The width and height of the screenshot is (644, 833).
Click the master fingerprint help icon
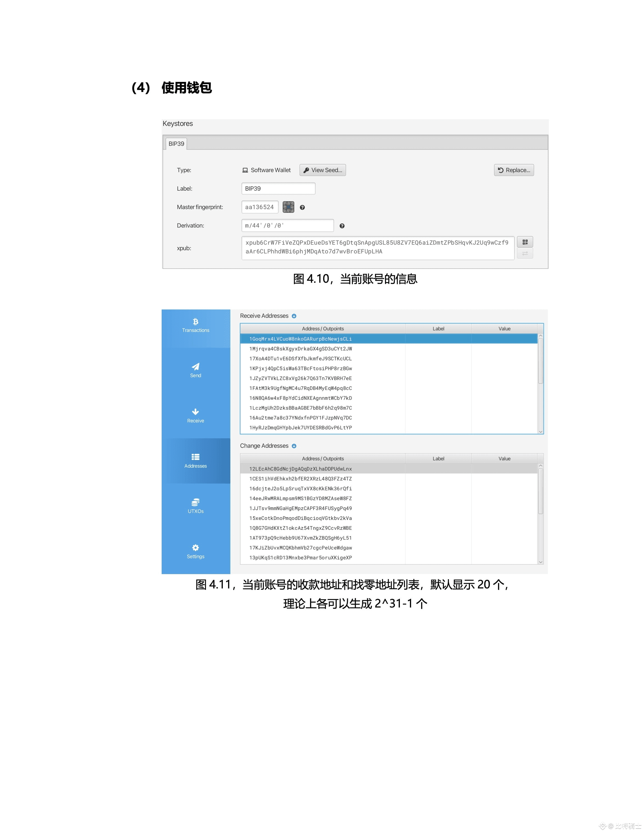point(302,208)
